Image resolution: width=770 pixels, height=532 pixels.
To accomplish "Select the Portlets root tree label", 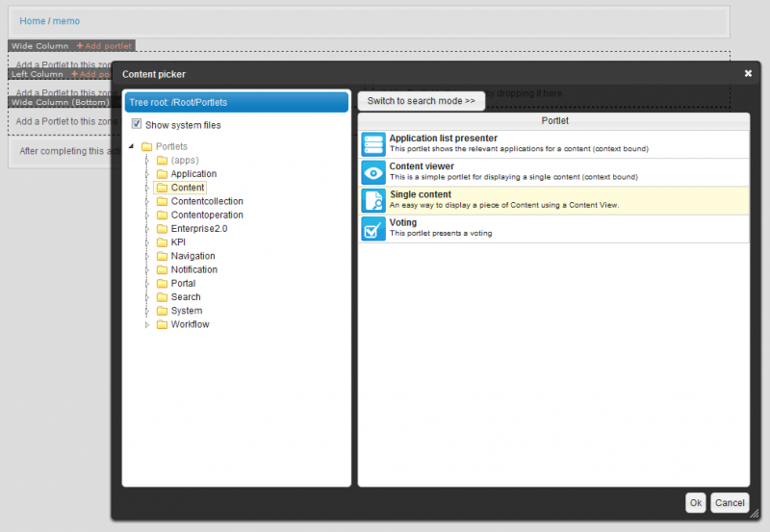I will tap(172, 146).
